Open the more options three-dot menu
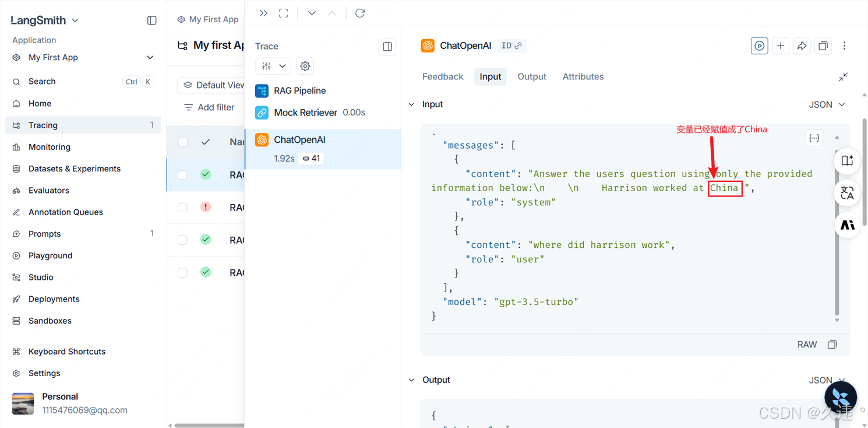The image size is (868, 428). (x=845, y=45)
